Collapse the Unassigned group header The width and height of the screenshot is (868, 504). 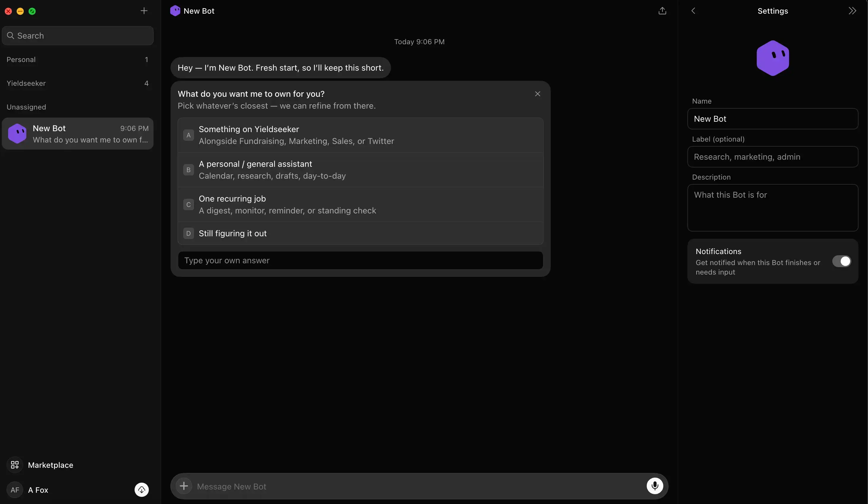78,107
